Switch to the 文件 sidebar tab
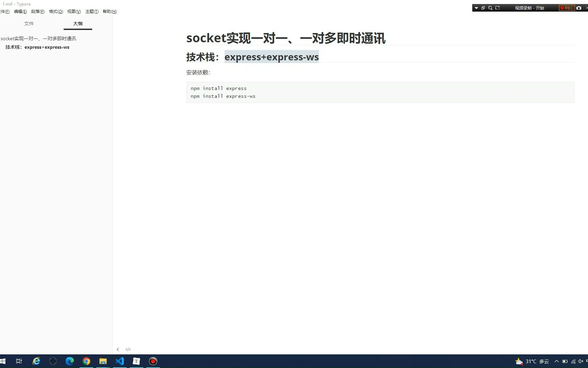The height and width of the screenshot is (368, 588). click(x=29, y=24)
